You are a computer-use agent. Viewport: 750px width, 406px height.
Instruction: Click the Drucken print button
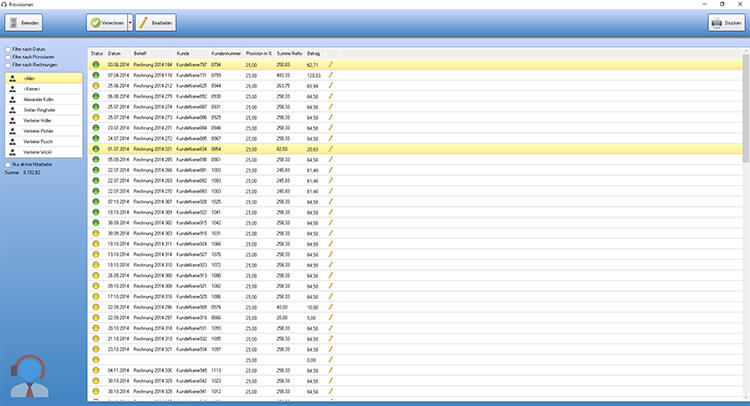(726, 22)
